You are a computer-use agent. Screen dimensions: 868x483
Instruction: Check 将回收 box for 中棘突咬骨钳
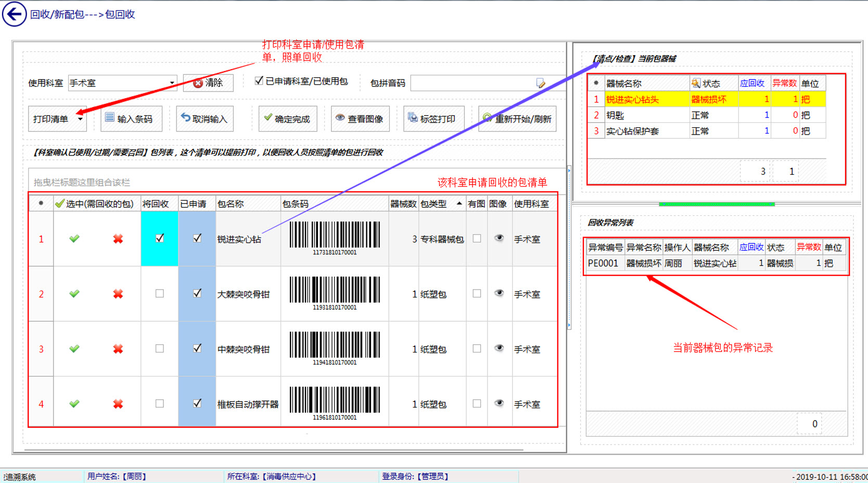click(x=160, y=349)
